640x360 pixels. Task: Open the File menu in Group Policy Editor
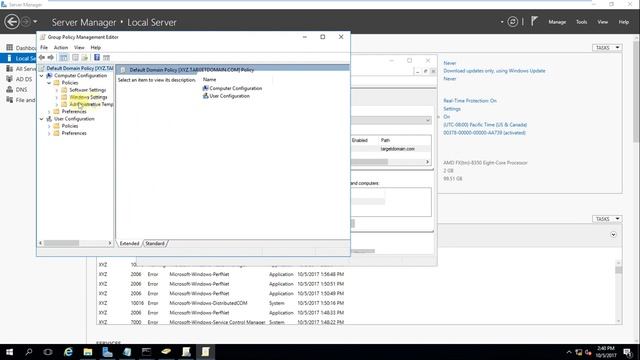(44, 47)
